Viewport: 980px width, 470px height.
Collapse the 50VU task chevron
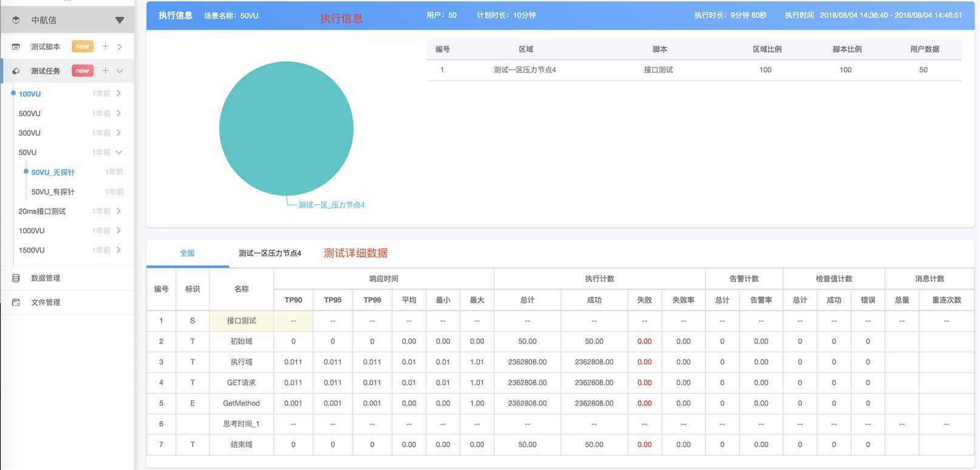tap(118, 152)
